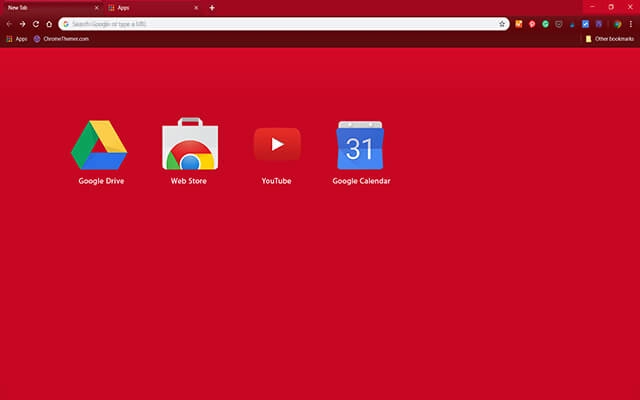Switch to the Apps tab

(x=153, y=8)
